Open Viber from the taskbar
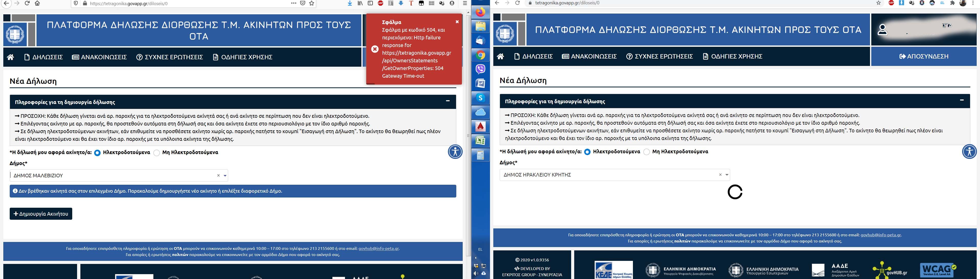Screen dimensions: 980x279 (x=481, y=69)
